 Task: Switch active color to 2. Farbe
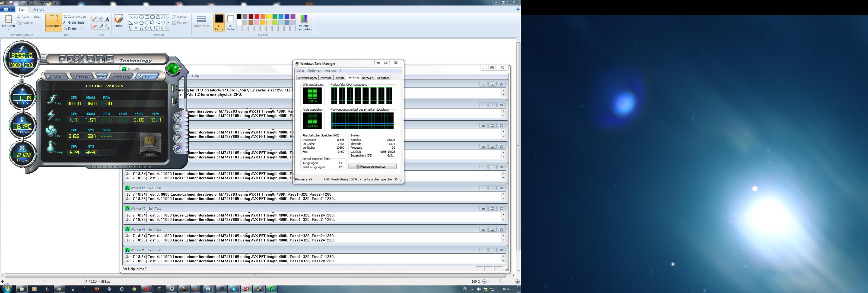230,22
